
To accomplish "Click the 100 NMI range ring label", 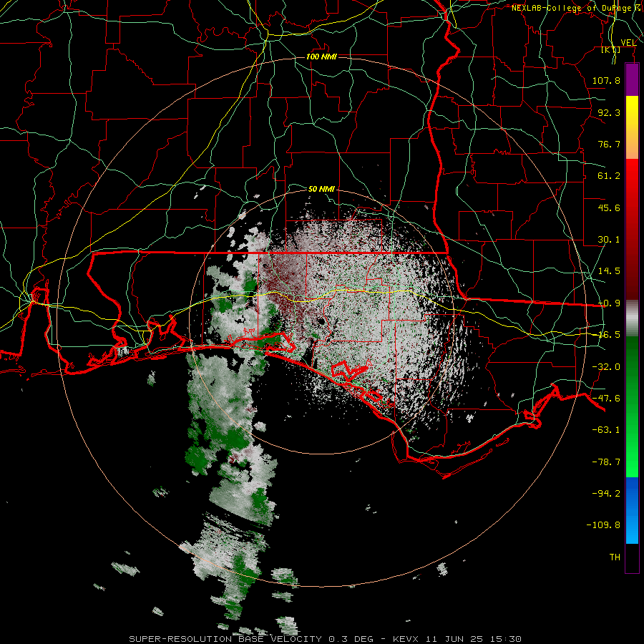I will click(x=321, y=57).
